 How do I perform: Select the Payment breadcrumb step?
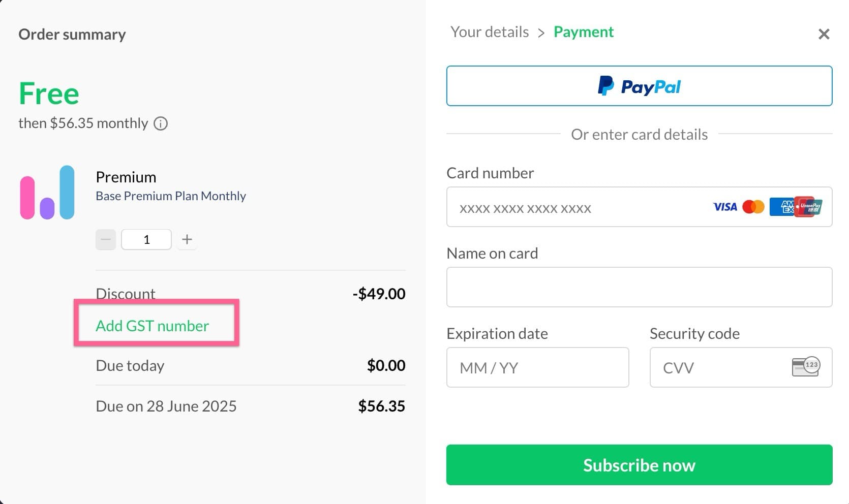pyautogui.click(x=584, y=31)
